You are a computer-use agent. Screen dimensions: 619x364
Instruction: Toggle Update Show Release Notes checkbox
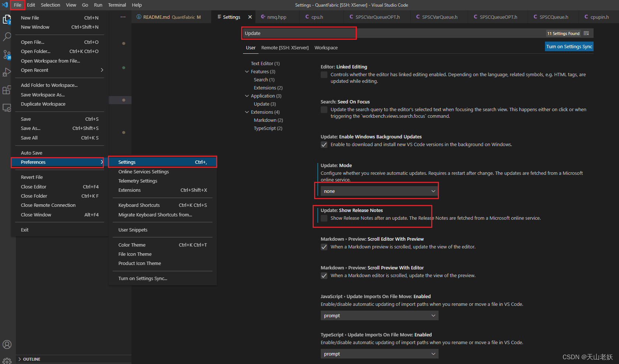(324, 218)
